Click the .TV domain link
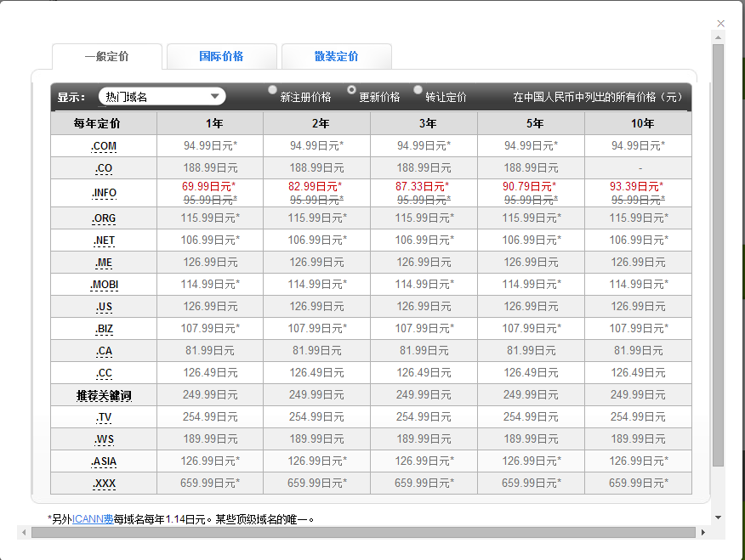This screenshot has height=560, width=745. [x=104, y=417]
